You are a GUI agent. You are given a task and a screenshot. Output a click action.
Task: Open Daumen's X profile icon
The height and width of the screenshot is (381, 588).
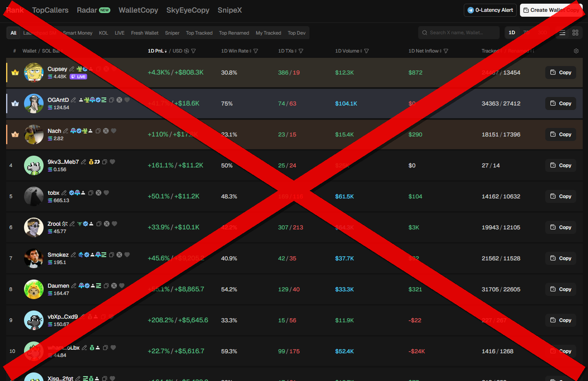pos(114,286)
